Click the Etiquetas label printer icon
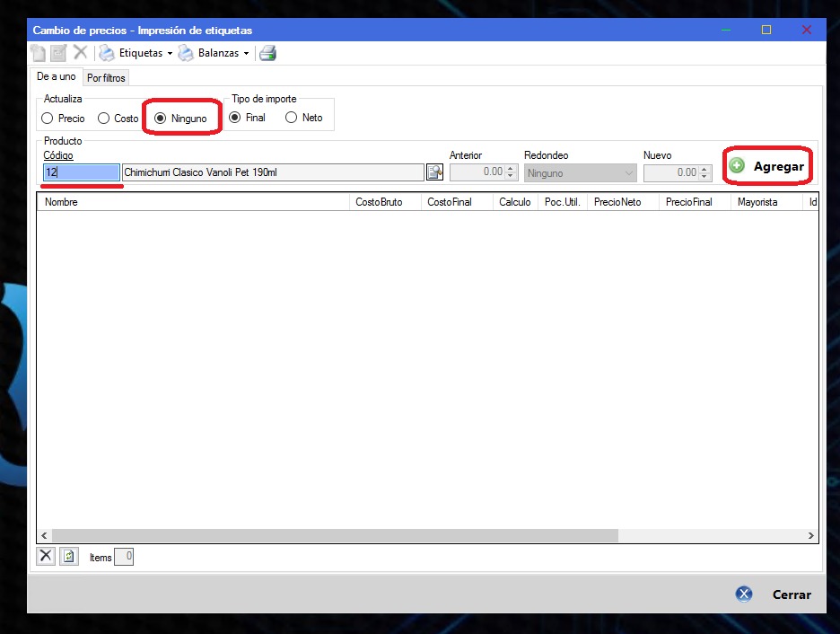The image size is (840, 634). click(107, 53)
